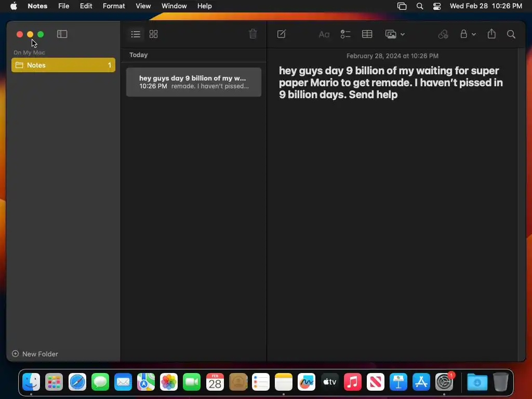The image size is (532, 399).
Task: Switch to list view
Action: click(136, 34)
